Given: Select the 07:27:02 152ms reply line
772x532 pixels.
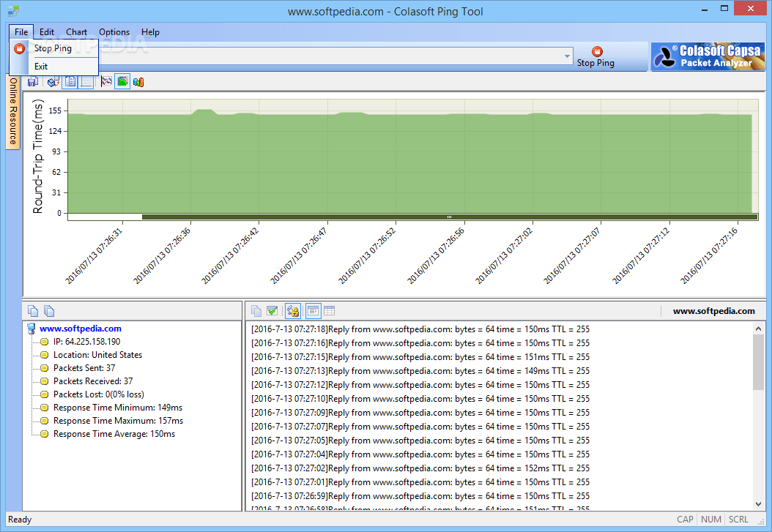Looking at the screenshot, I should click(420, 468).
